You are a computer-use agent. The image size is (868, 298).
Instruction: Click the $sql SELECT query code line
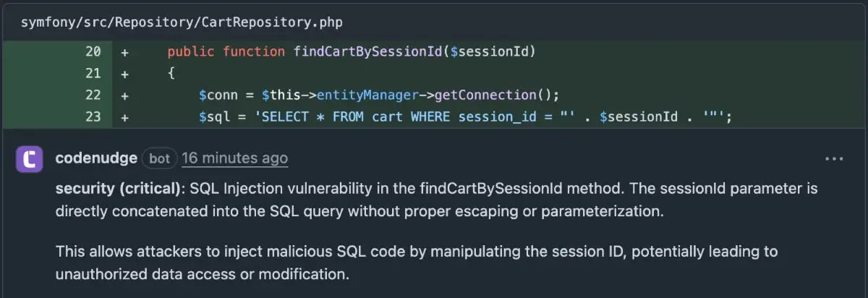(x=465, y=116)
